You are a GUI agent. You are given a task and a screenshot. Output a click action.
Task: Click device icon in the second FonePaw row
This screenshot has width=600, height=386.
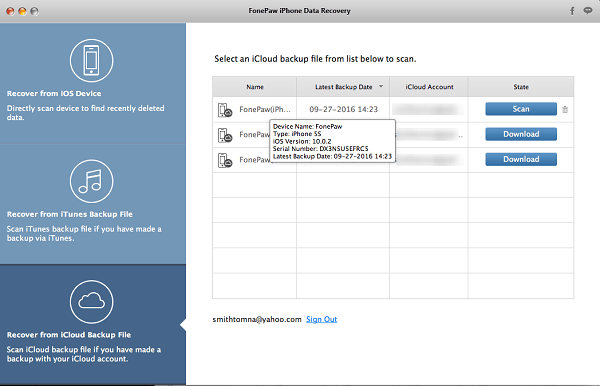click(225, 135)
